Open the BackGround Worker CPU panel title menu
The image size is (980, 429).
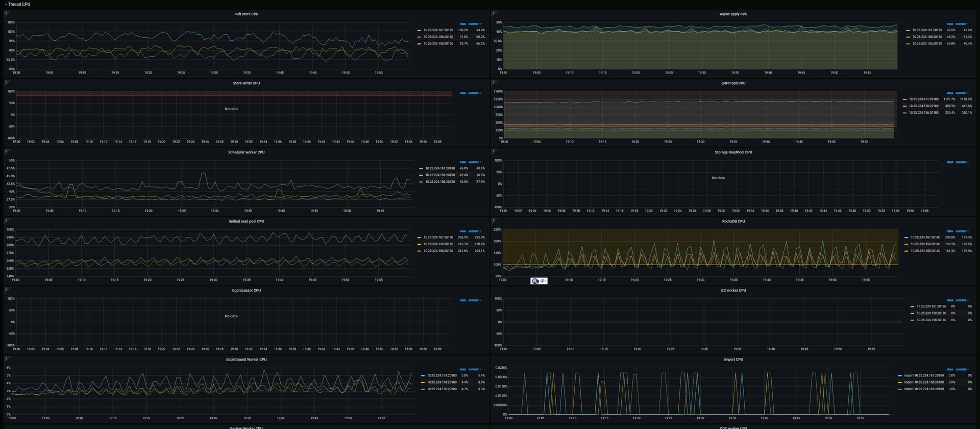(x=246, y=360)
